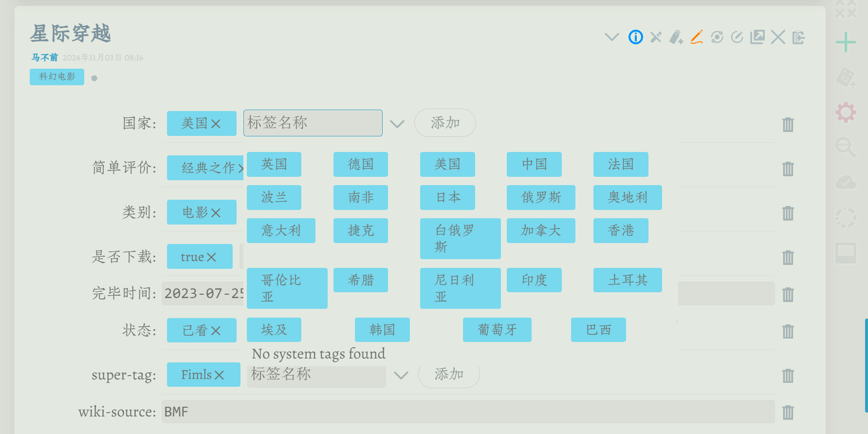Close the 星际穿越 tiddler
The height and width of the screenshot is (434, 868).
click(778, 37)
